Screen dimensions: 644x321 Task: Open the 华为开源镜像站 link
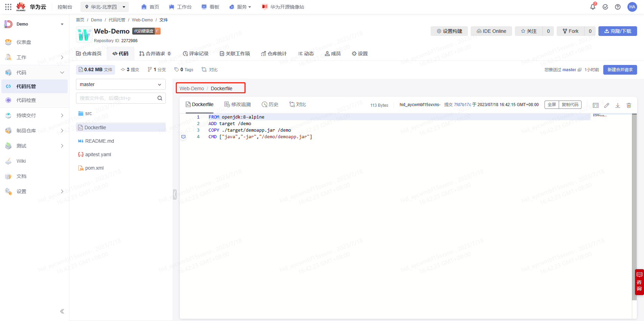(x=283, y=7)
